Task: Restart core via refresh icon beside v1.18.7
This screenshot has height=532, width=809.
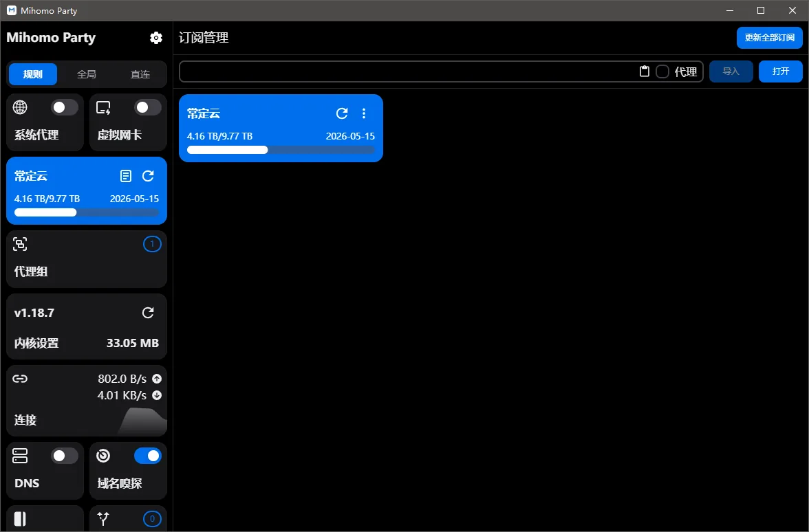Action: pos(148,313)
